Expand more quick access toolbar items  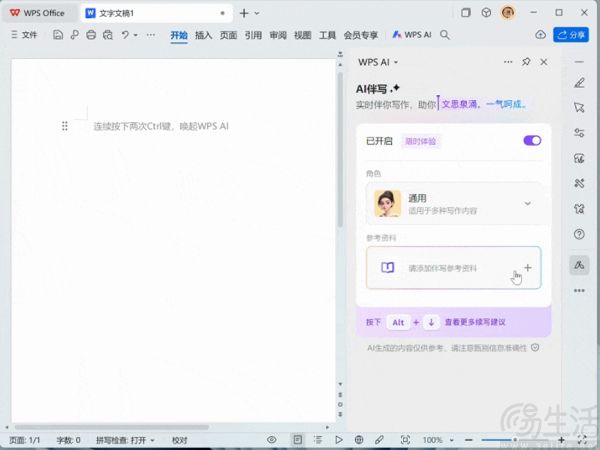[151, 35]
